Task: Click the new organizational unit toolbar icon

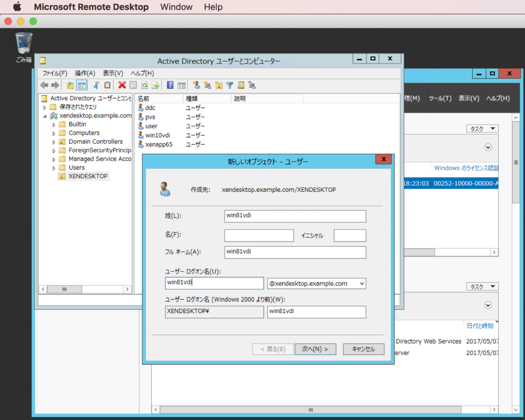Action: tap(218, 85)
